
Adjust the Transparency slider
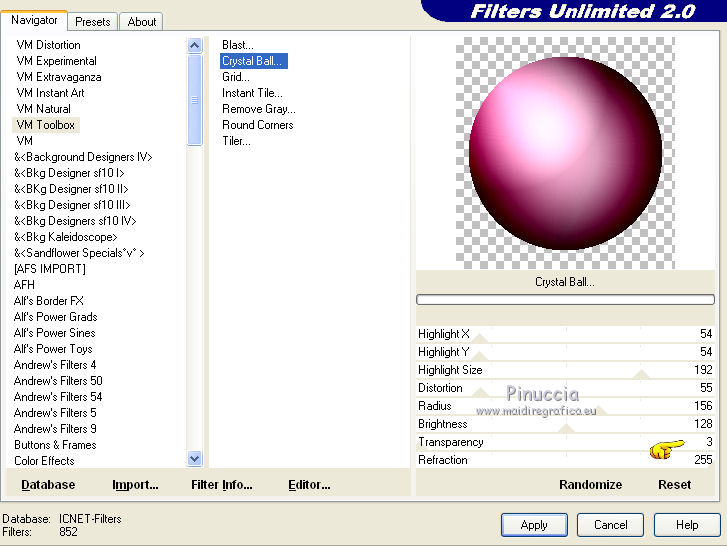point(565,442)
